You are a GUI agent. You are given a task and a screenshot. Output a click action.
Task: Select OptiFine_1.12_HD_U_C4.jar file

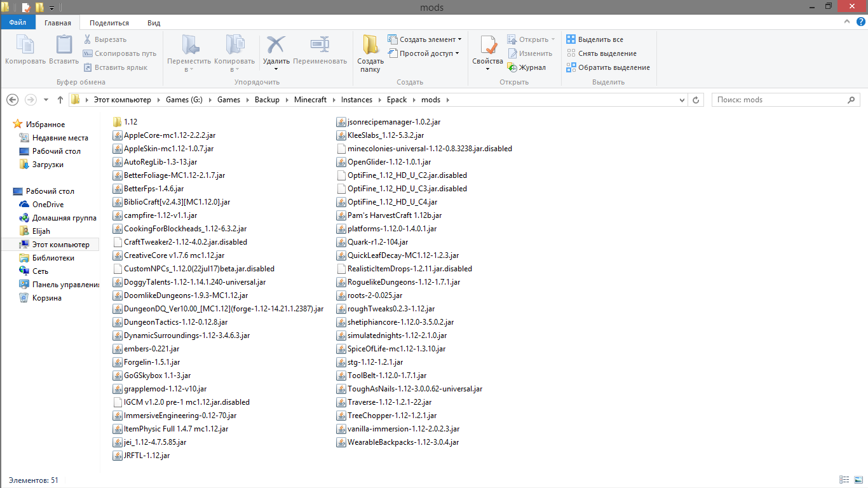pyautogui.click(x=387, y=201)
